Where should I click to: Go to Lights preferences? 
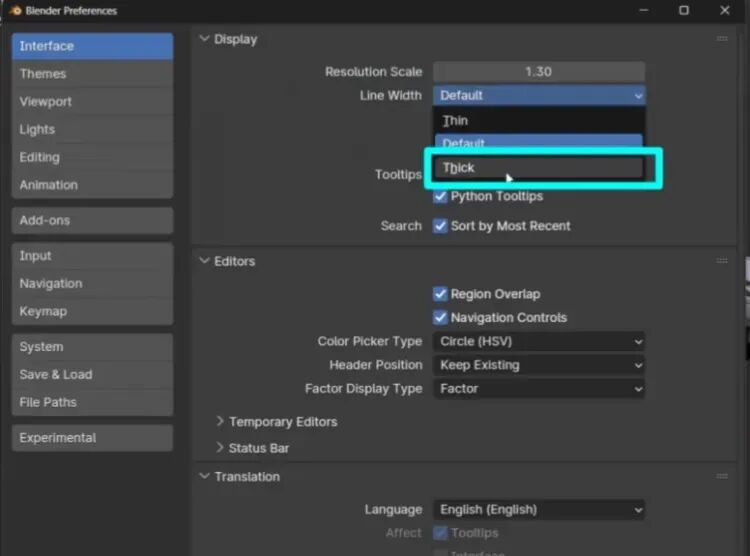[x=92, y=129]
